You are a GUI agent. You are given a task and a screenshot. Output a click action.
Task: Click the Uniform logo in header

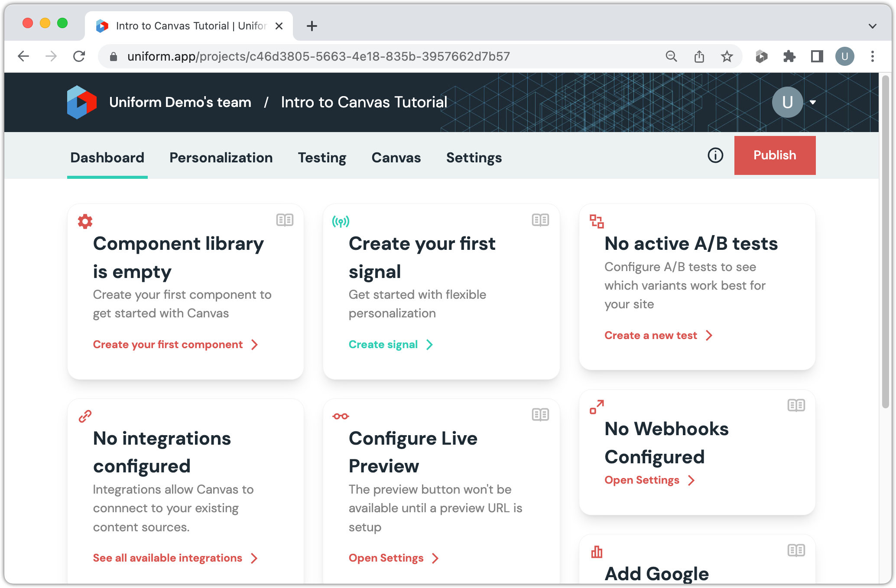click(81, 102)
